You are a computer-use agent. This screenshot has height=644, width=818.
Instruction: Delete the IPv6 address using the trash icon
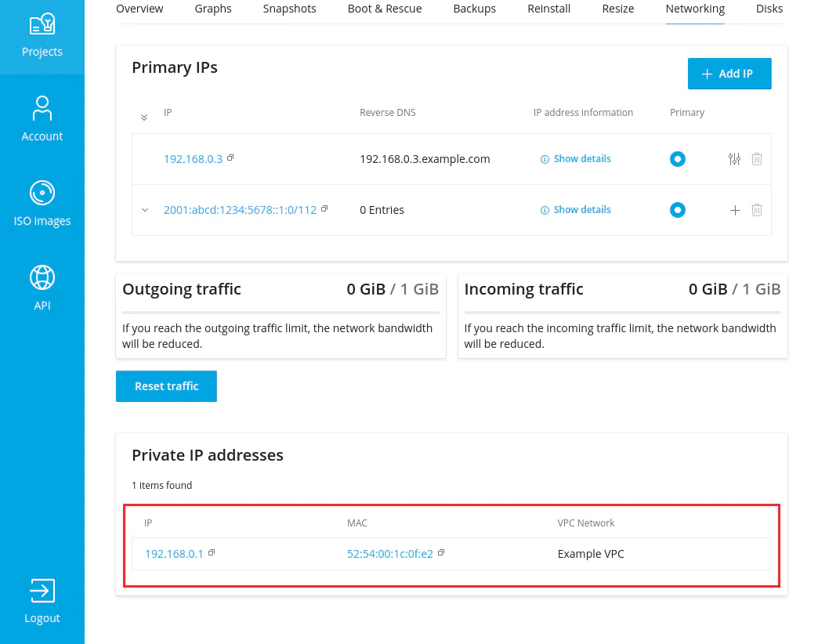pos(756,210)
